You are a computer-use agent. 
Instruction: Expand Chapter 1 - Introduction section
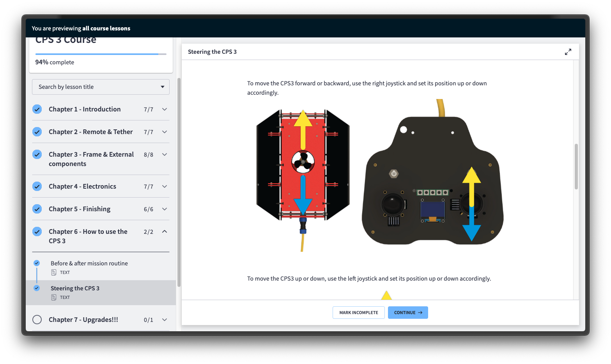click(165, 109)
